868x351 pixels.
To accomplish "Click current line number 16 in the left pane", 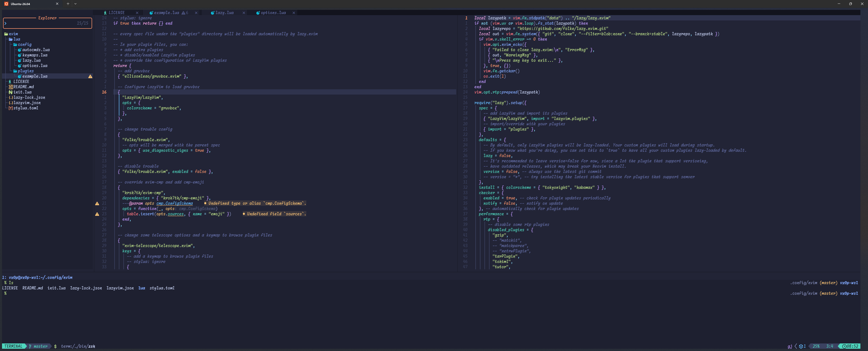I will click(x=104, y=92).
